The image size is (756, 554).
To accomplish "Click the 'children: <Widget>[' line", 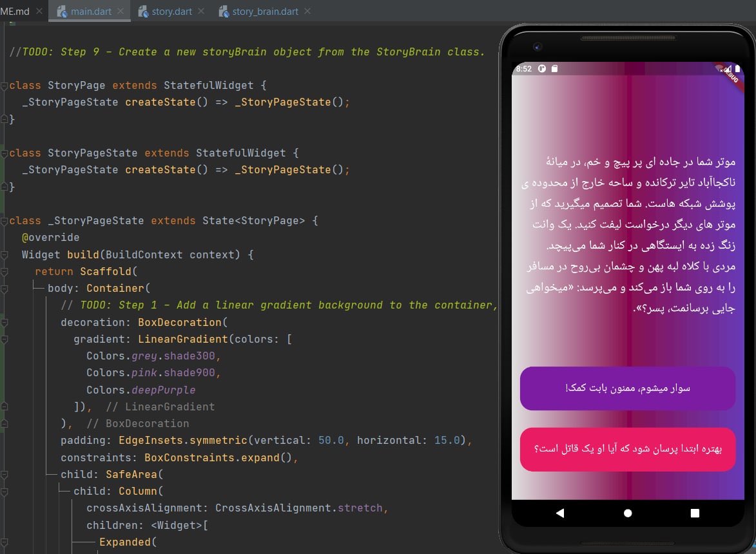I will 147,525.
